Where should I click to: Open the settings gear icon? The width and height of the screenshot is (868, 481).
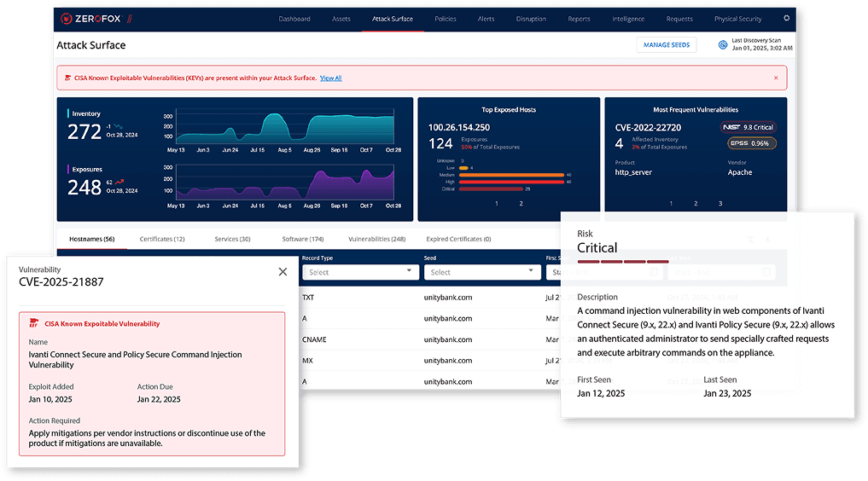coord(786,18)
